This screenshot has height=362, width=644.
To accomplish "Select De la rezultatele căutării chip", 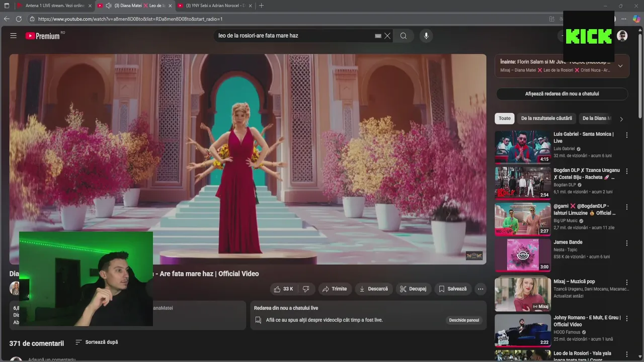I will click(x=546, y=119).
